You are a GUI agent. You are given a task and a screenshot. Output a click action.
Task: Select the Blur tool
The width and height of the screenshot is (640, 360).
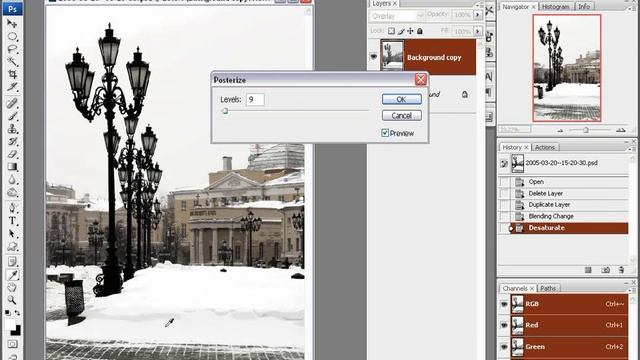(x=12, y=180)
